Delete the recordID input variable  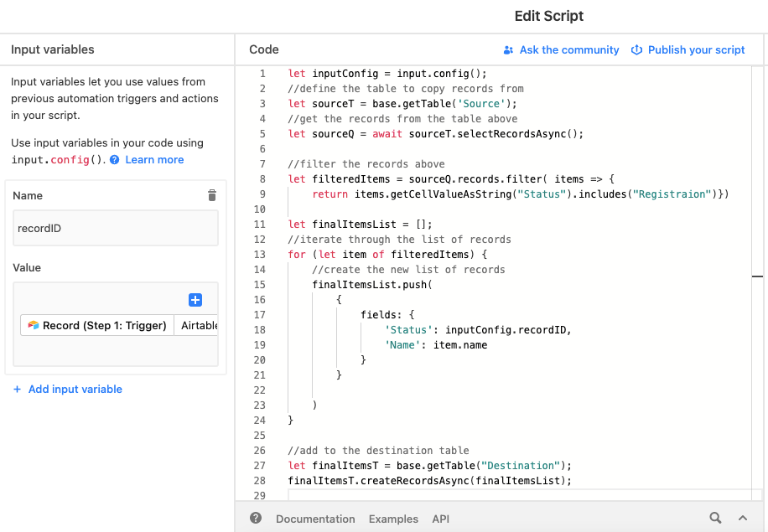click(x=212, y=194)
